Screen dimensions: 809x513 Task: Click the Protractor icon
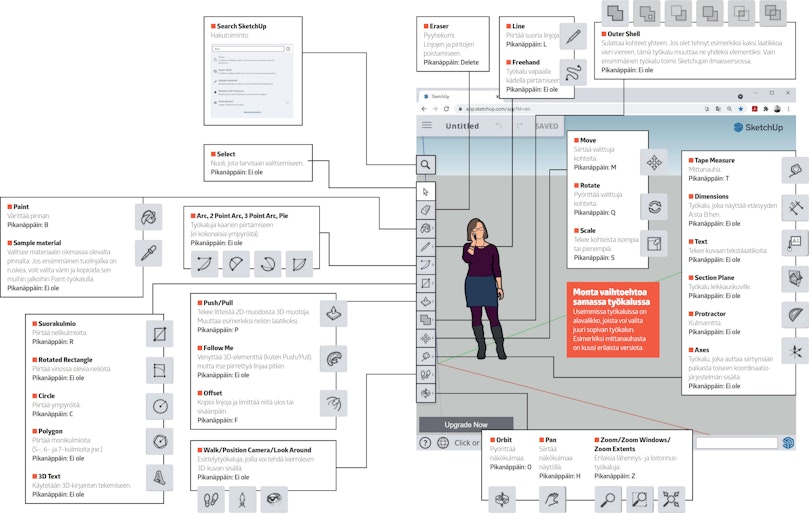pyautogui.click(x=795, y=315)
